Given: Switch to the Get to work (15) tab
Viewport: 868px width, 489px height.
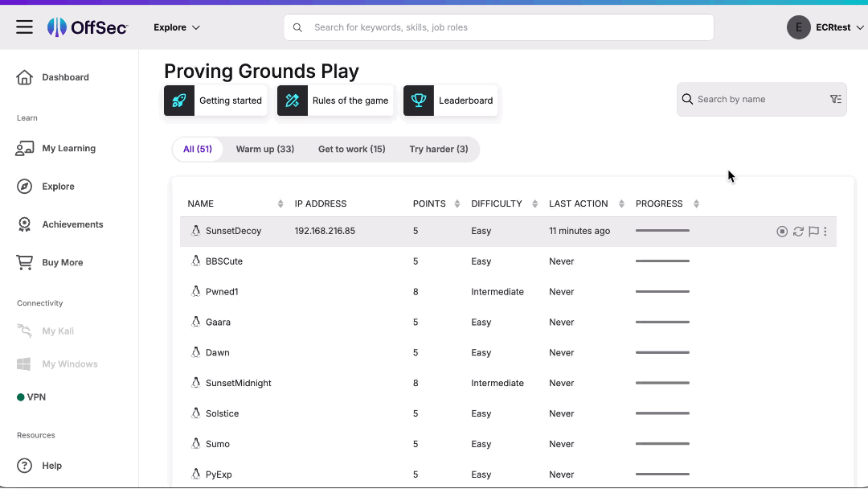Looking at the screenshot, I should click(351, 150).
